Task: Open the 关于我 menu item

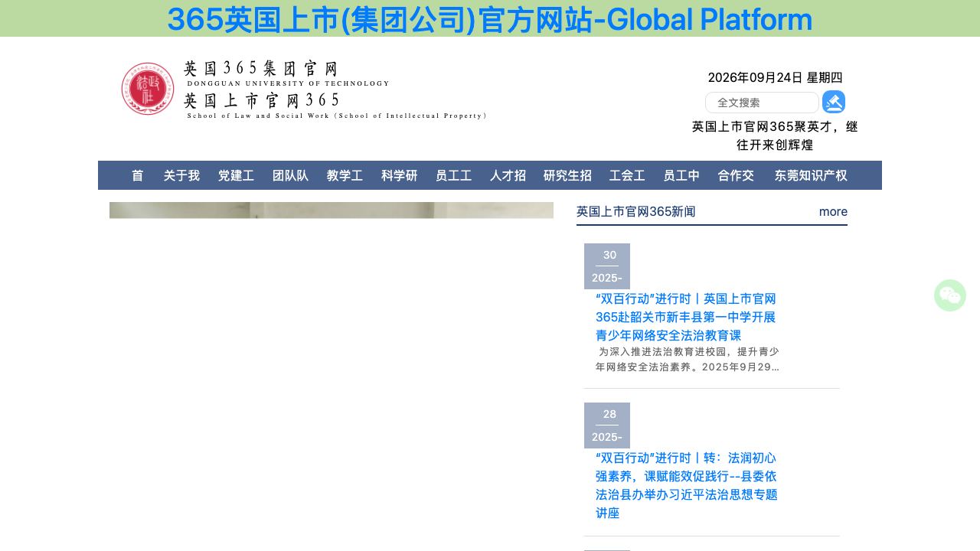Action: click(181, 175)
